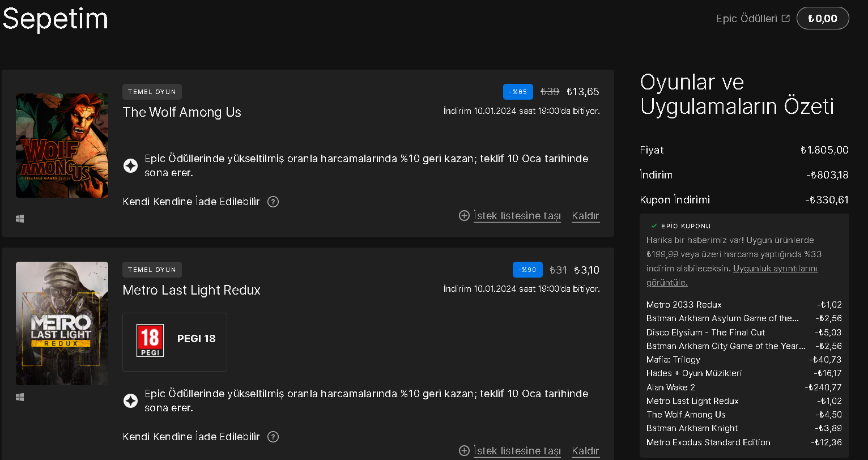Click The Wolf Among Us title
This screenshot has width=868, height=460.
click(x=182, y=112)
